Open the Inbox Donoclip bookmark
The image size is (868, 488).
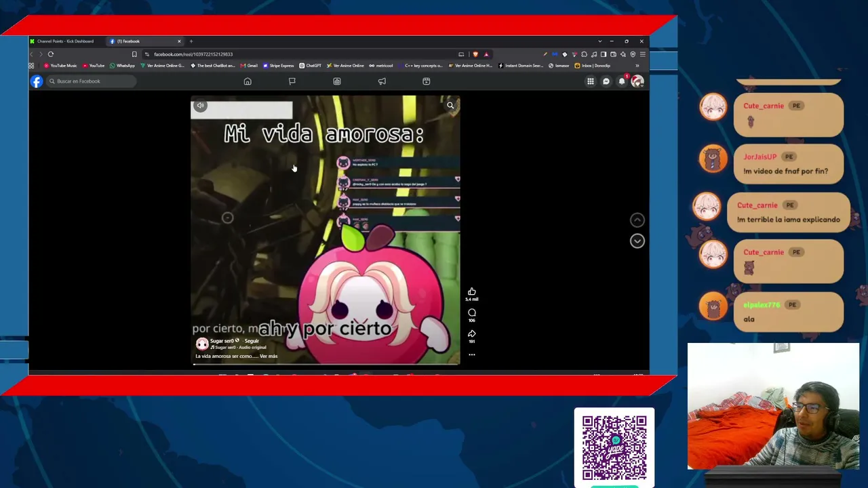[x=593, y=66]
